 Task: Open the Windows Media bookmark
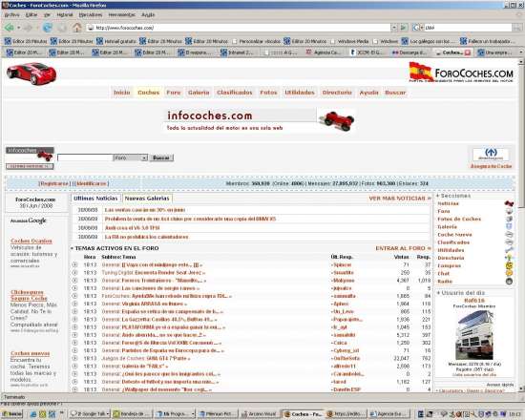coord(349,41)
